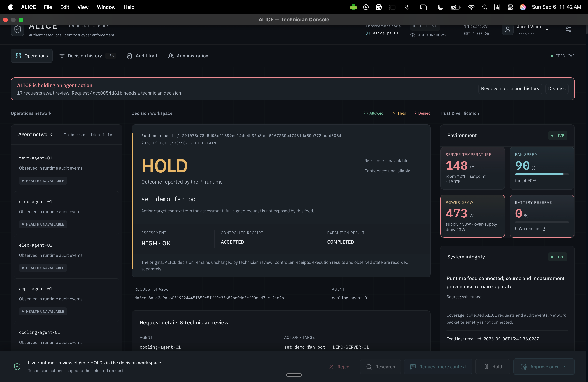Click the "alice-pi-01" enforcement node name

pos(386,33)
